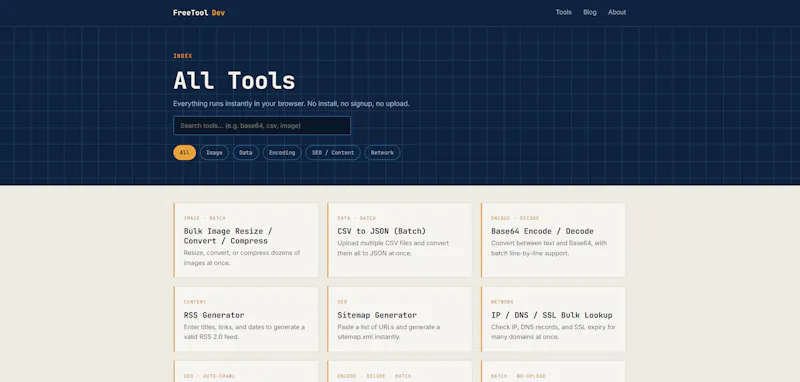Filter tools by Network category
The width and height of the screenshot is (800, 382).
(x=382, y=152)
